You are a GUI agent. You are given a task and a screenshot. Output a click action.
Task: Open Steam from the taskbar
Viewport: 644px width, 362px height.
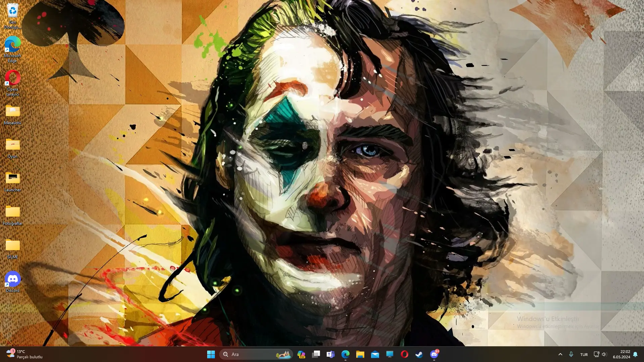419,354
